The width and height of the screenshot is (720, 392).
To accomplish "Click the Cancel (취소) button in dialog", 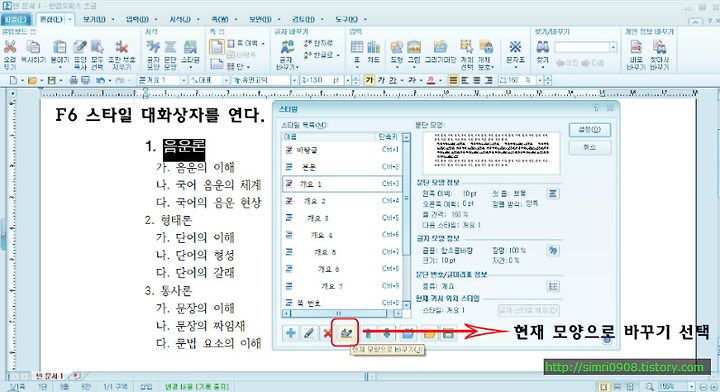I will click(x=590, y=147).
